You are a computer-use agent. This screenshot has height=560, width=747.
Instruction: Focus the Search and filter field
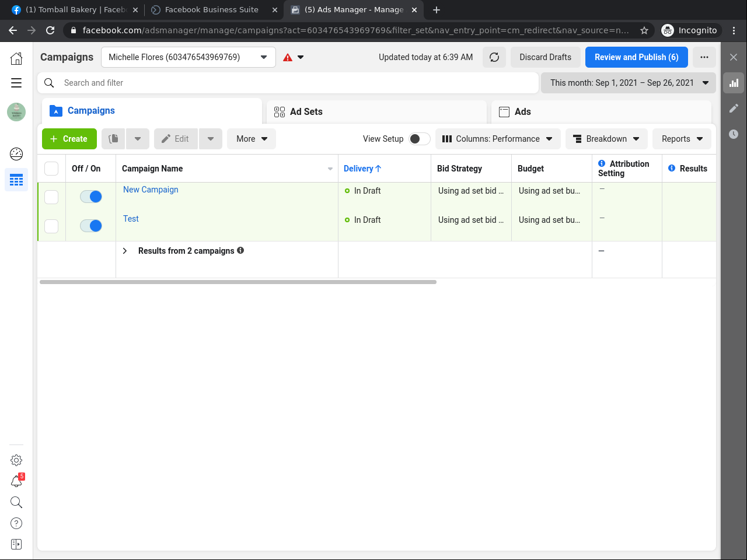tap(288, 83)
